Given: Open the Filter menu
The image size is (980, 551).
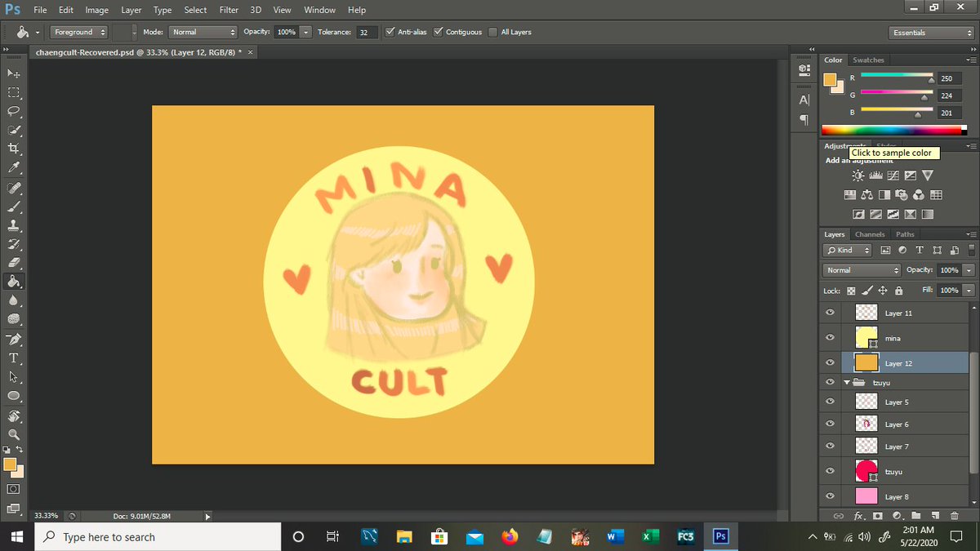Looking at the screenshot, I should pyautogui.click(x=229, y=10).
